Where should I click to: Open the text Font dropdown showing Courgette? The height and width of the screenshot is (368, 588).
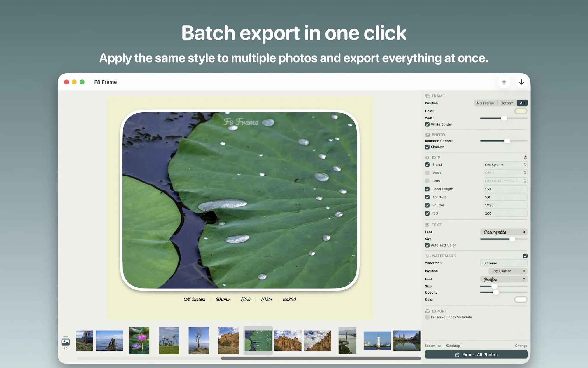coord(504,232)
